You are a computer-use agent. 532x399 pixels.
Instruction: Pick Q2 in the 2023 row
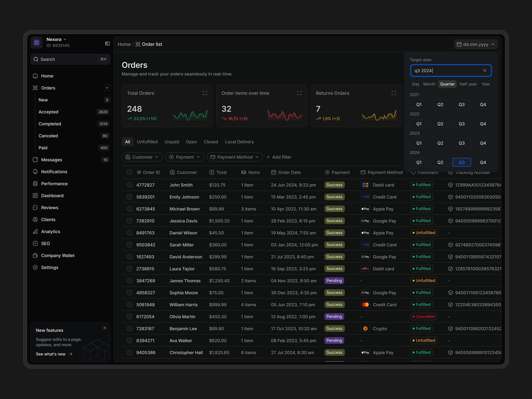coord(440,143)
